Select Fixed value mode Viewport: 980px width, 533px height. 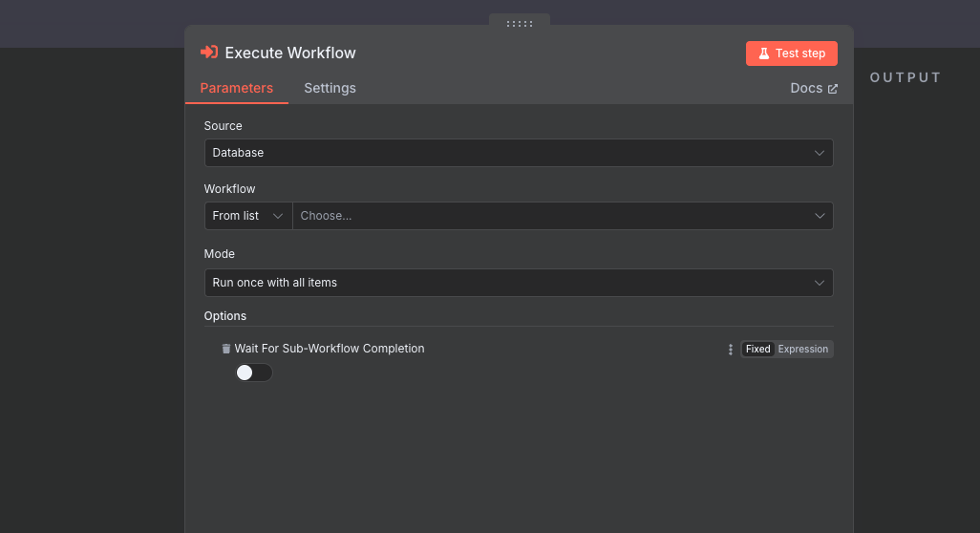(x=757, y=350)
